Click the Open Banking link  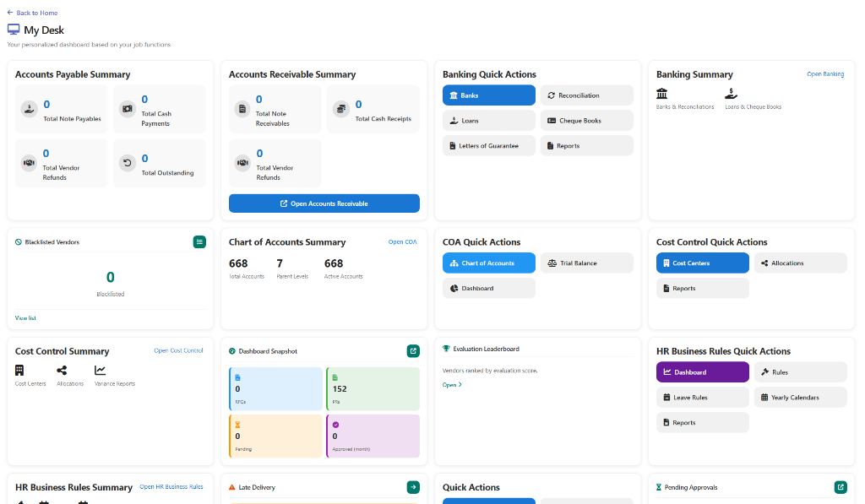tap(825, 74)
